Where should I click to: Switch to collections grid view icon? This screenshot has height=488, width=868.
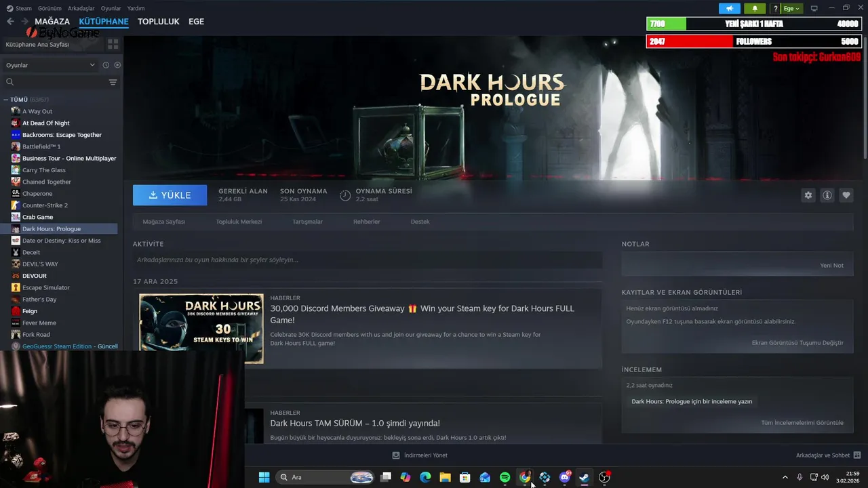coord(113,44)
